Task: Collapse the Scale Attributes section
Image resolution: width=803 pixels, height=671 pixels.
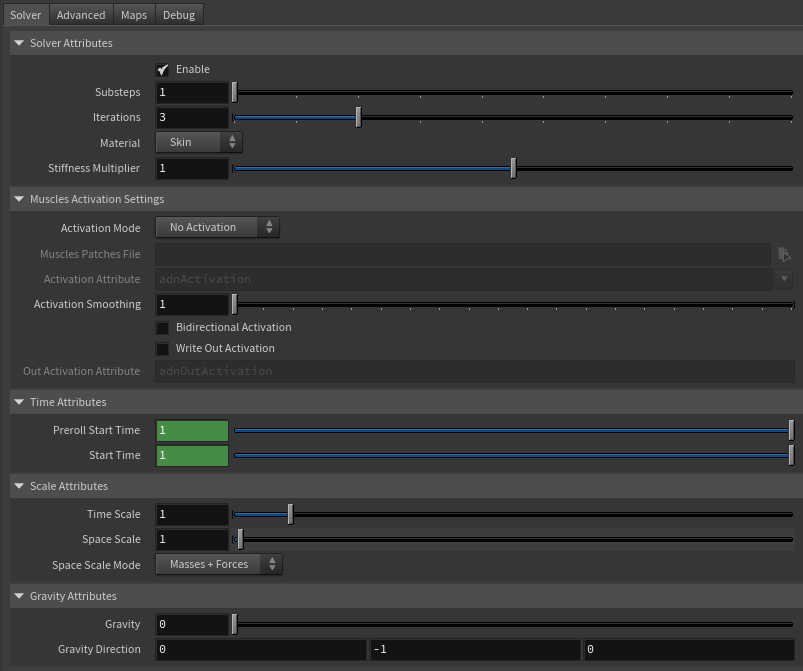Action: (18, 486)
